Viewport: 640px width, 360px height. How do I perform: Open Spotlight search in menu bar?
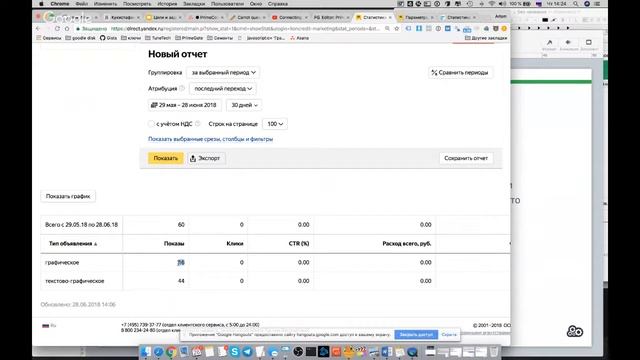click(576, 4)
